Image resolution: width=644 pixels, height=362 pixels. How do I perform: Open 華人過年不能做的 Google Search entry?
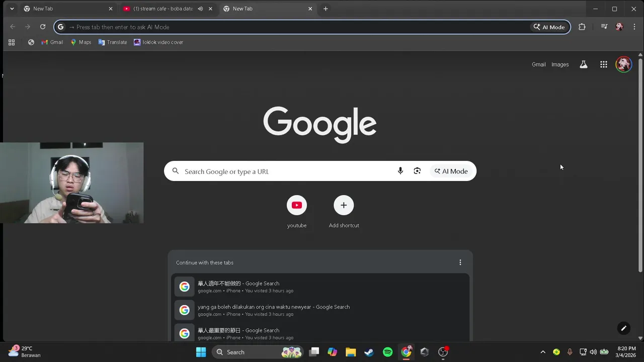tap(320, 287)
